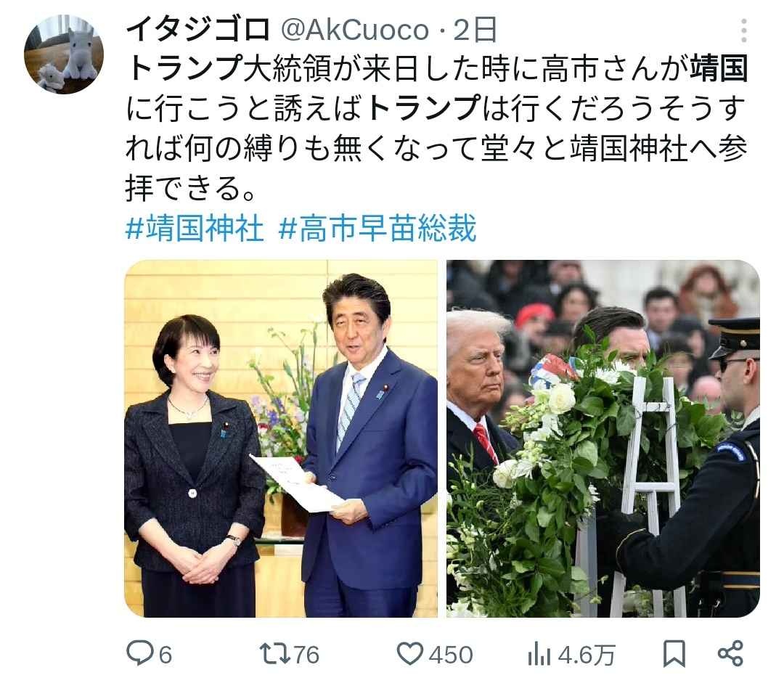Open the tweet body text for details

[436, 128]
